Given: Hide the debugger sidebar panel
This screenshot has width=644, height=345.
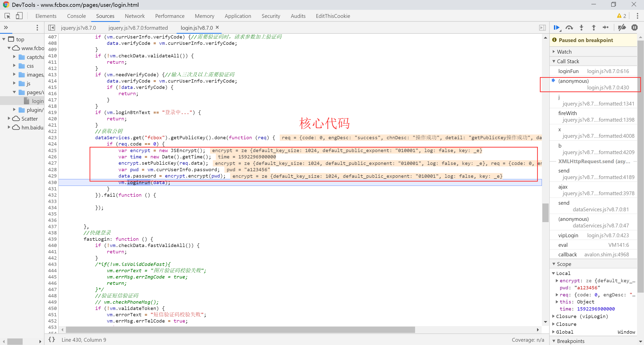Looking at the screenshot, I should (x=542, y=28).
